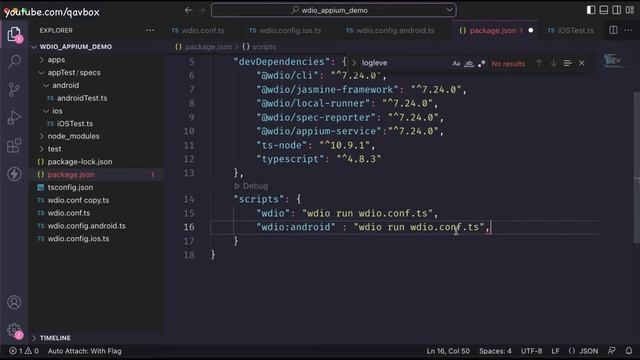Viewport: 640px width, 360px height.
Task: Open Explorer views and more actions
Action: [150, 30]
